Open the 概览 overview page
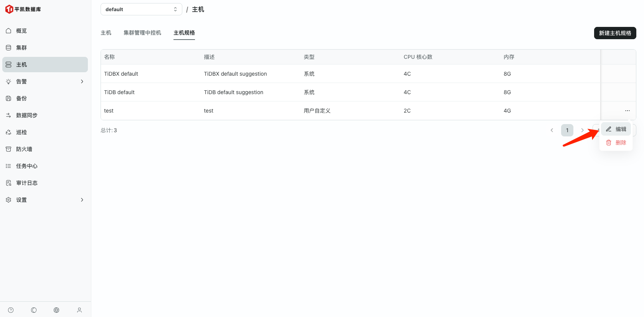The height and width of the screenshot is (317, 644). (x=21, y=31)
